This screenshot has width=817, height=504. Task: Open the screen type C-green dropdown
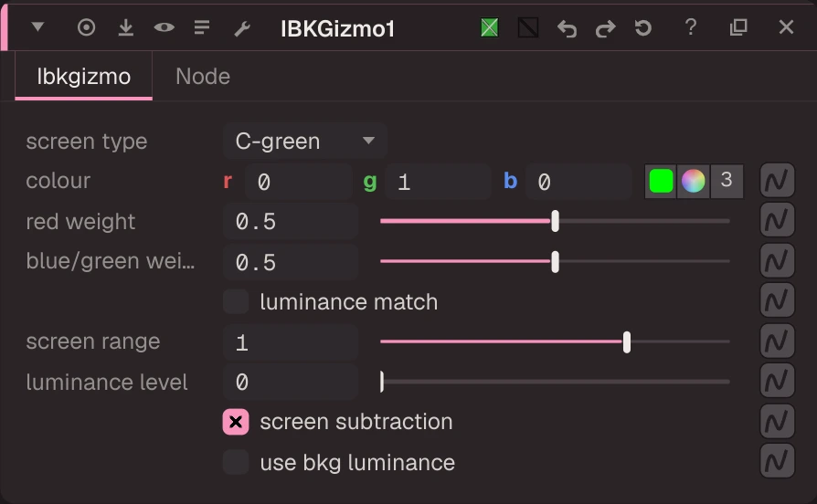[x=305, y=142]
